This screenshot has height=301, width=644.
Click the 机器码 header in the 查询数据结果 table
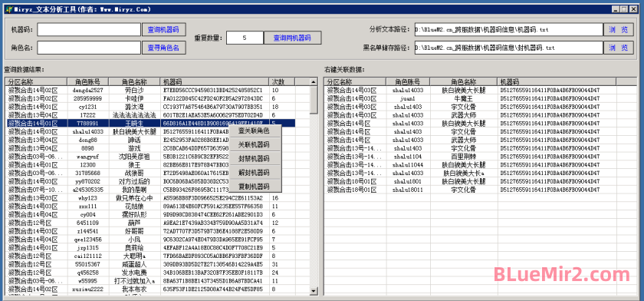tap(214, 81)
